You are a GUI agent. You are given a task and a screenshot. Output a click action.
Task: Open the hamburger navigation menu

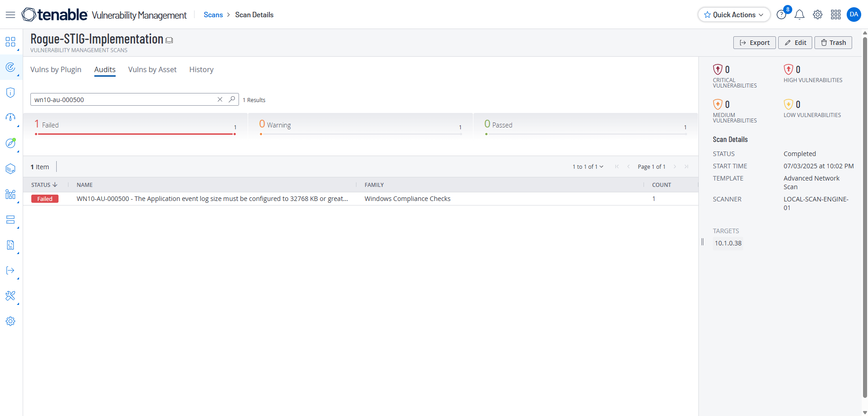point(10,15)
